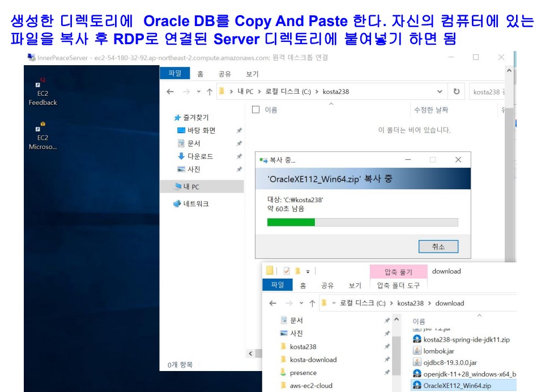Click the 압축 풀기 contextual tab
Viewport: 554px width, 392px height.
coord(399,272)
